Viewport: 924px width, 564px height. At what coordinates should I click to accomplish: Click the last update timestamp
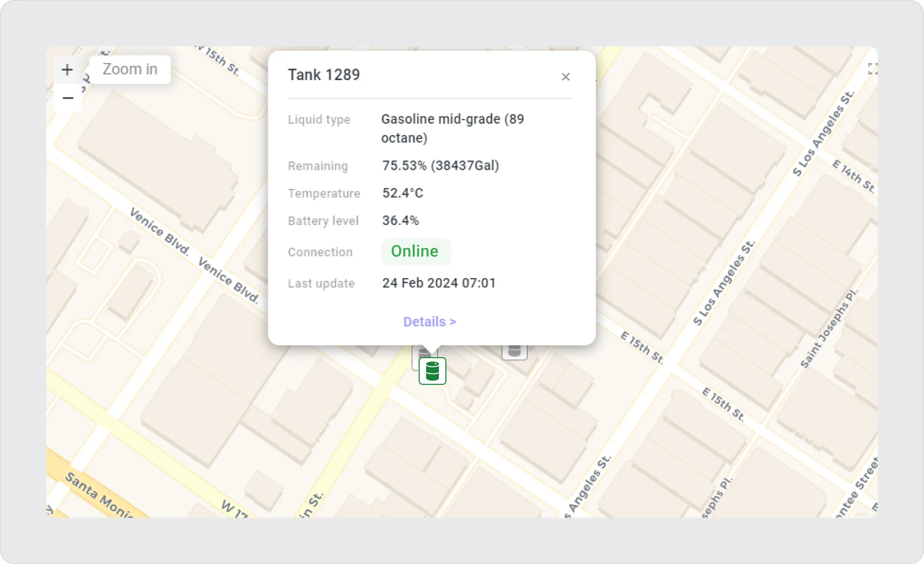(439, 283)
